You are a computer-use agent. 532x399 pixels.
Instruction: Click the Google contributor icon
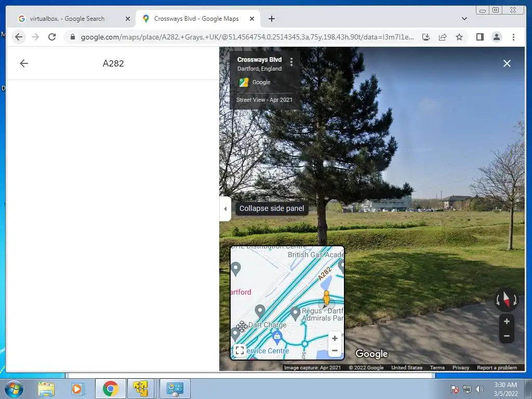244,82
